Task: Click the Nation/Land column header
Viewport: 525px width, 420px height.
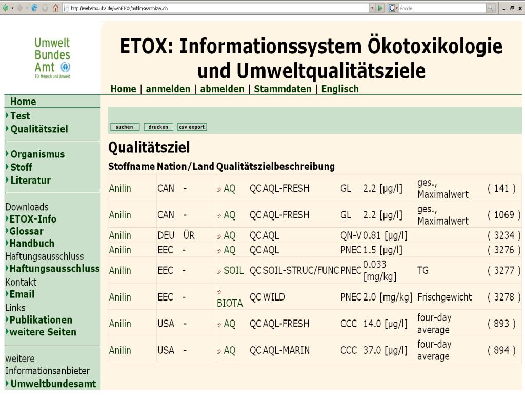Action: coord(186,166)
